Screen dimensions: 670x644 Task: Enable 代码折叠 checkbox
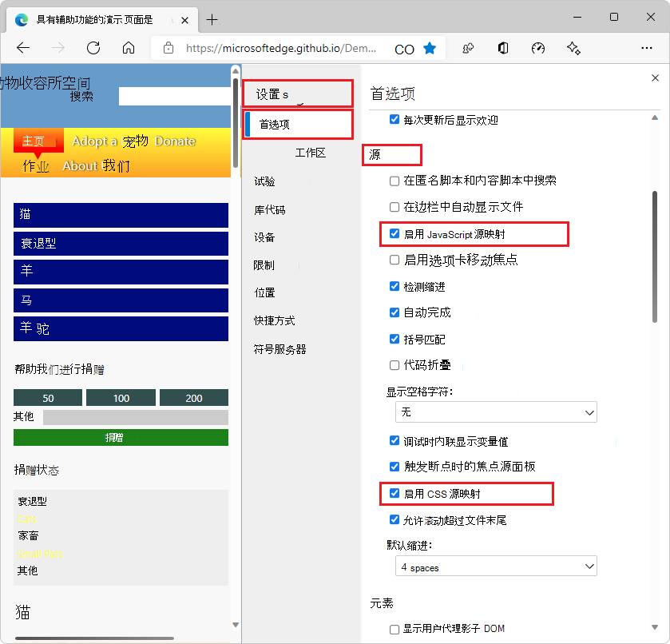tap(394, 365)
